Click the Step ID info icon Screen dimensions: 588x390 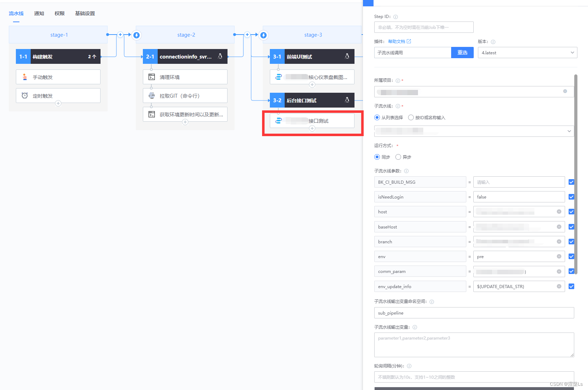tap(395, 17)
